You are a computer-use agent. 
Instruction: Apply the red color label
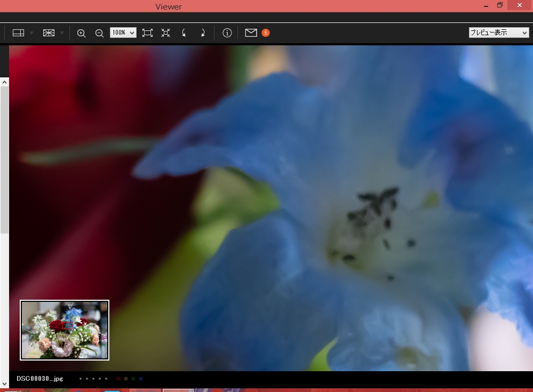(118, 379)
